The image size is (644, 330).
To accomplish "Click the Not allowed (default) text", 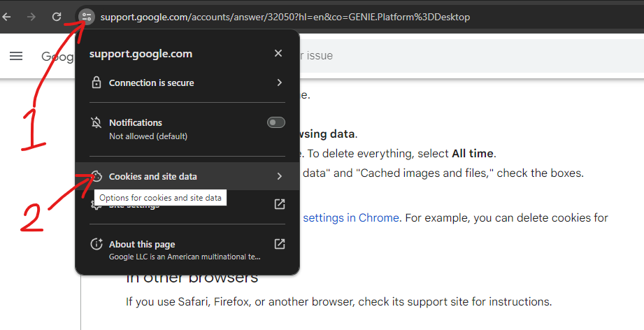I will [x=148, y=136].
